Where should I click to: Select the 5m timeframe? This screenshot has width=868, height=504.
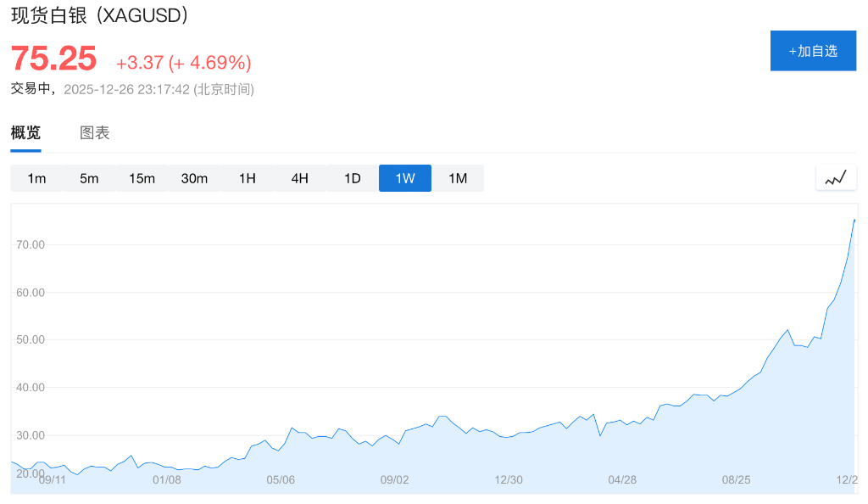tap(89, 178)
